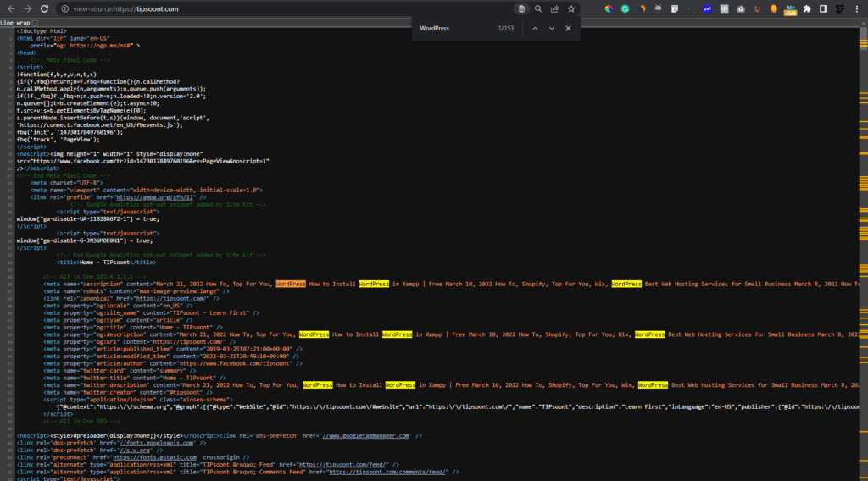
Task: Open the fonts.gstatic.com preconnect link
Action: coord(154,457)
